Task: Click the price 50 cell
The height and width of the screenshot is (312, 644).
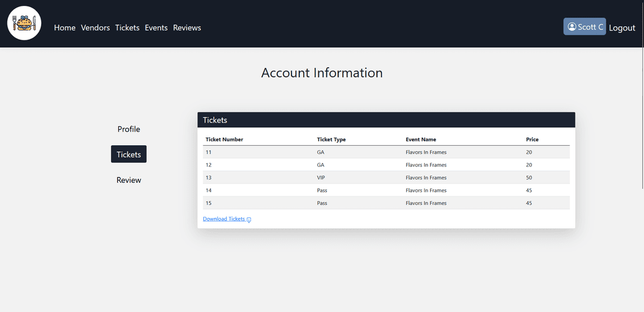Action: 546,177
